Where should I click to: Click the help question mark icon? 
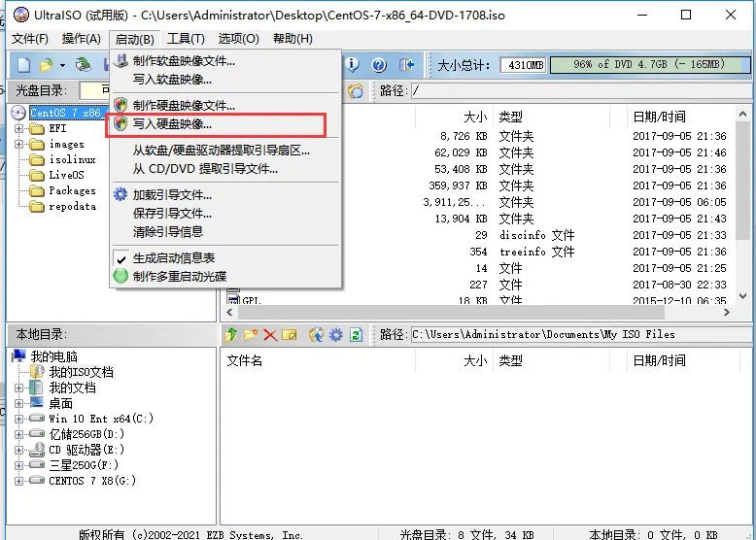379,64
